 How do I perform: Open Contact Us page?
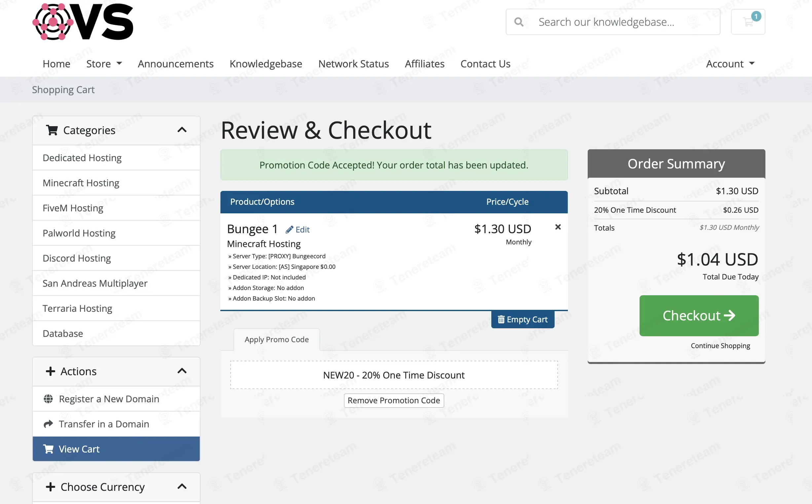485,63
